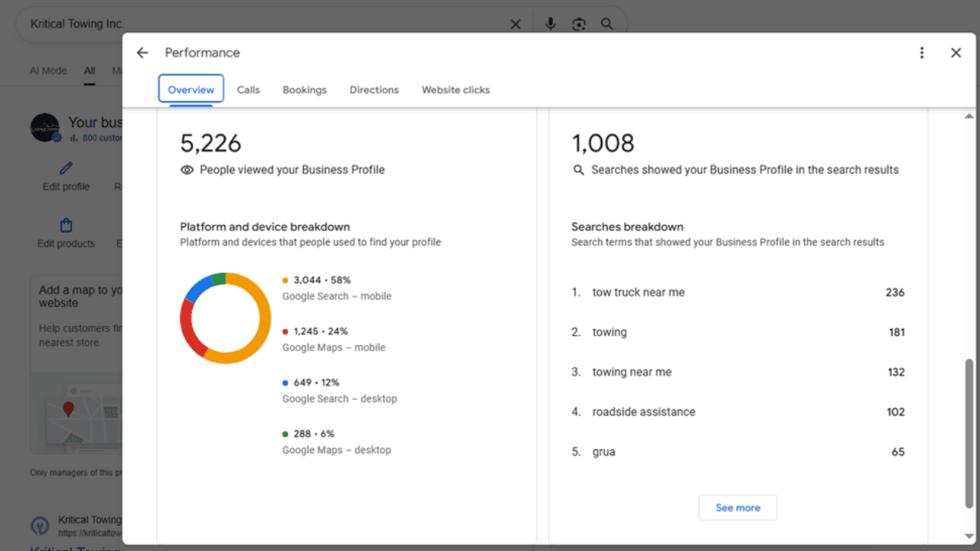The width and height of the screenshot is (980, 551).
Task: Open the Bookings tab
Action: [304, 90]
